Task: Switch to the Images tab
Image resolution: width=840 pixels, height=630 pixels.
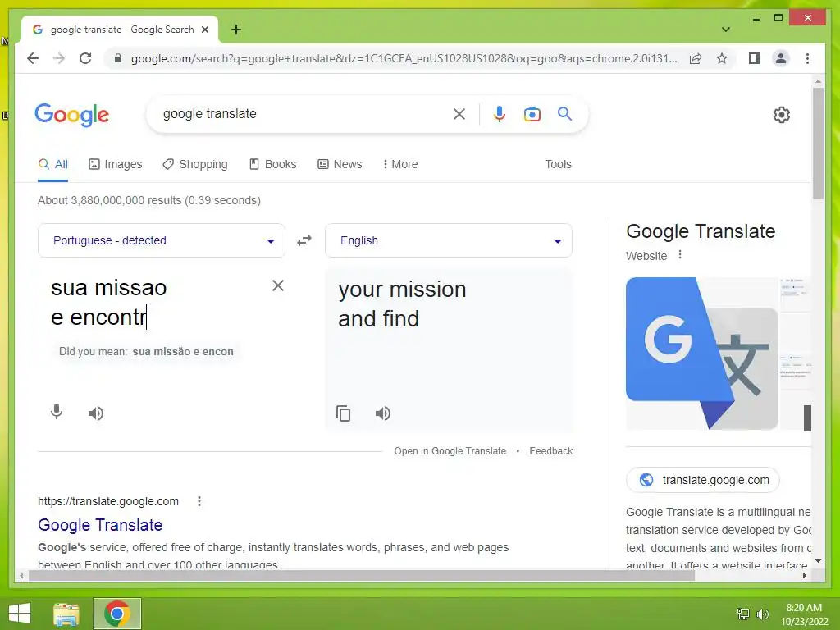Action: coord(115,164)
